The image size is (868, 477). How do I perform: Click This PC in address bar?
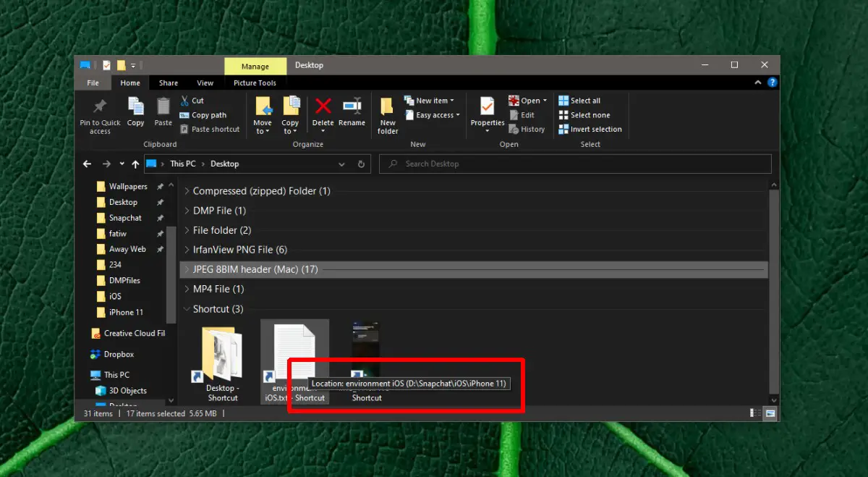coord(182,164)
